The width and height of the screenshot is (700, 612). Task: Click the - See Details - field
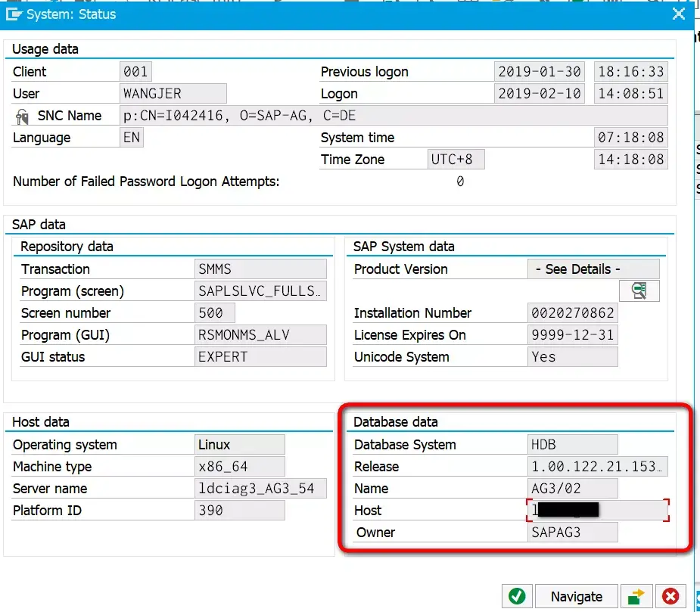(593, 269)
